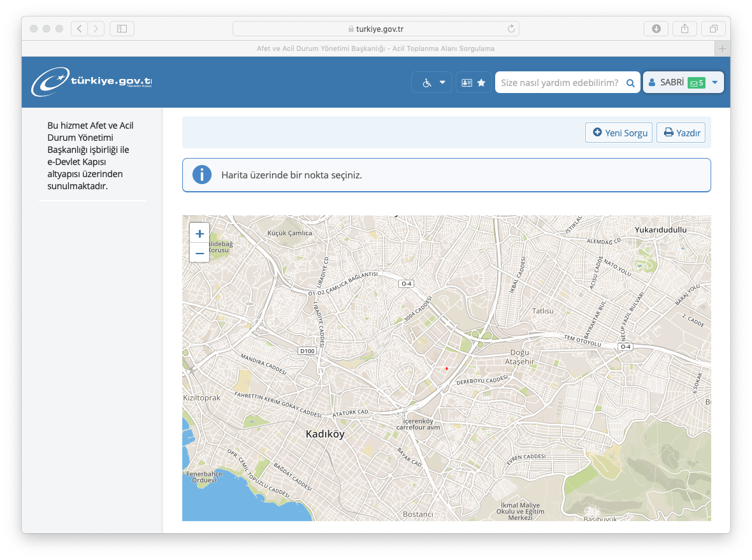Open the green messages badge showing 5
Image resolution: width=752 pixels, height=560 pixels.
tap(696, 83)
